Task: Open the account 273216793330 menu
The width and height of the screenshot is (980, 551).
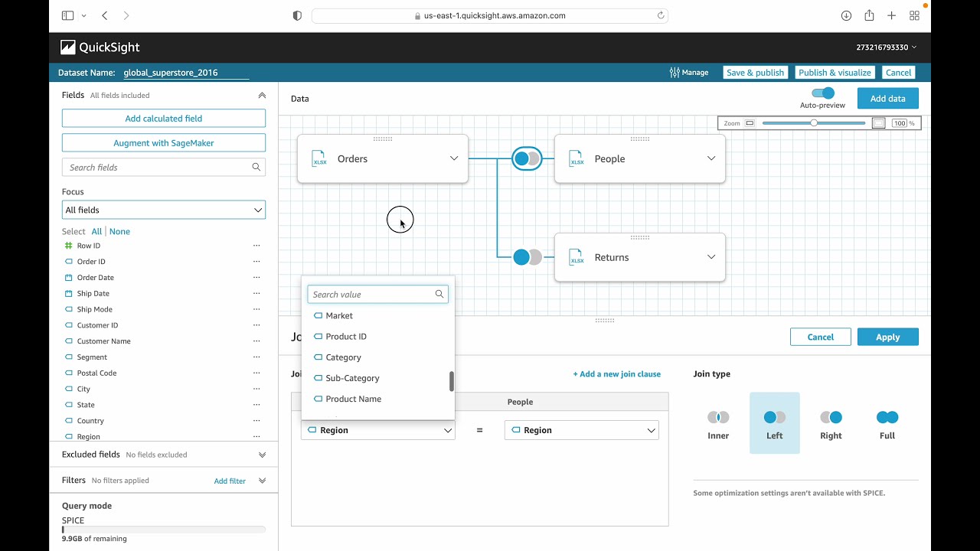Action: click(x=886, y=47)
